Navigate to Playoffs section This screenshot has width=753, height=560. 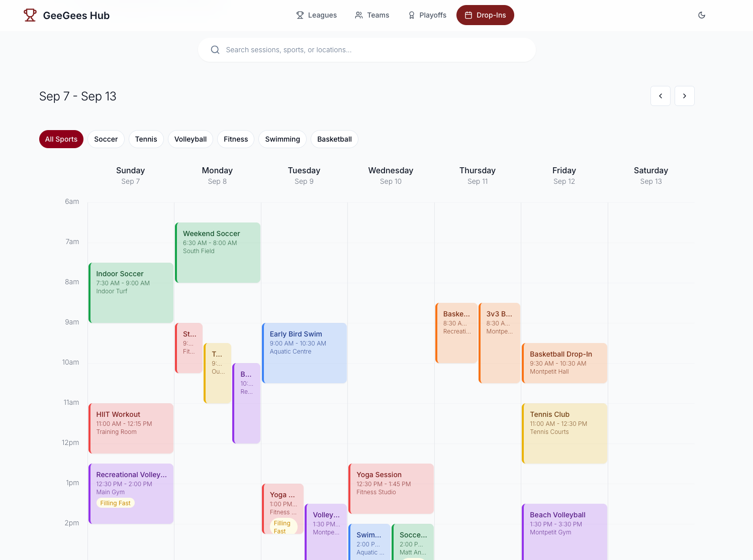click(x=427, y=15)
